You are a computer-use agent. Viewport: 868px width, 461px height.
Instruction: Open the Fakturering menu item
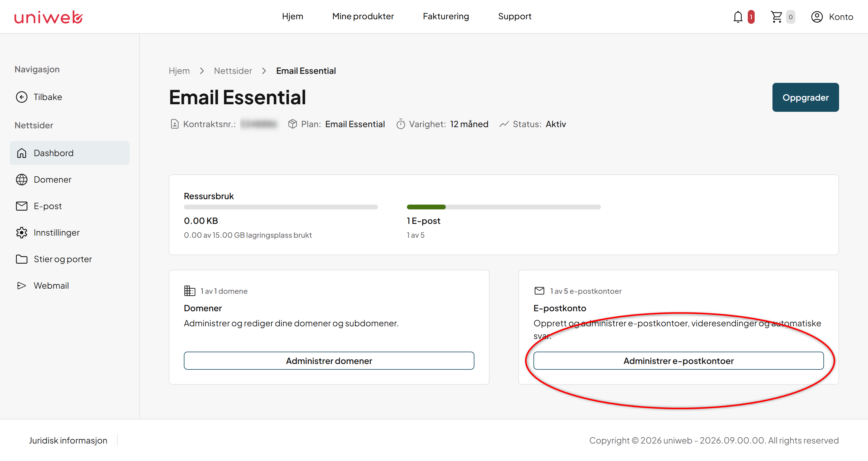pos(446,16)
